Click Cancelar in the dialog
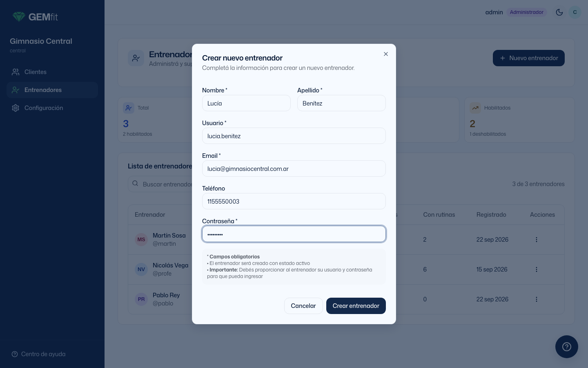 (x=303, y=306)
